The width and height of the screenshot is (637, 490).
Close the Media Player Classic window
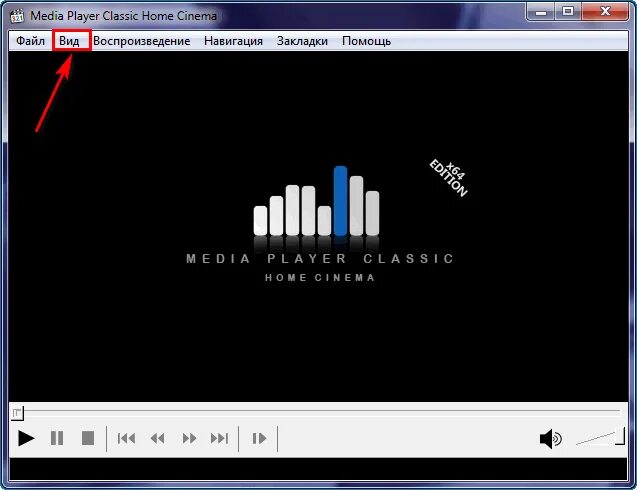[605, 12]
